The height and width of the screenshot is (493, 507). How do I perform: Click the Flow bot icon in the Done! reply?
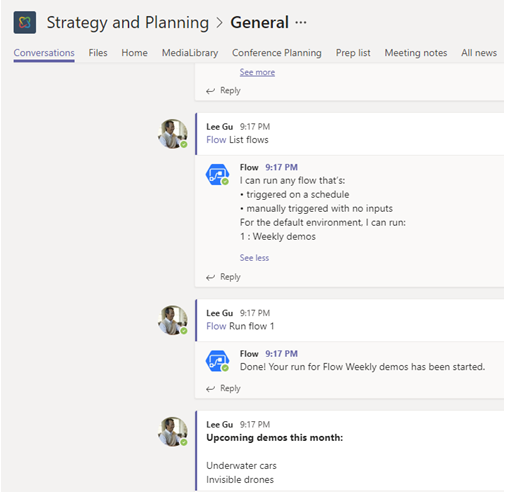217,361
